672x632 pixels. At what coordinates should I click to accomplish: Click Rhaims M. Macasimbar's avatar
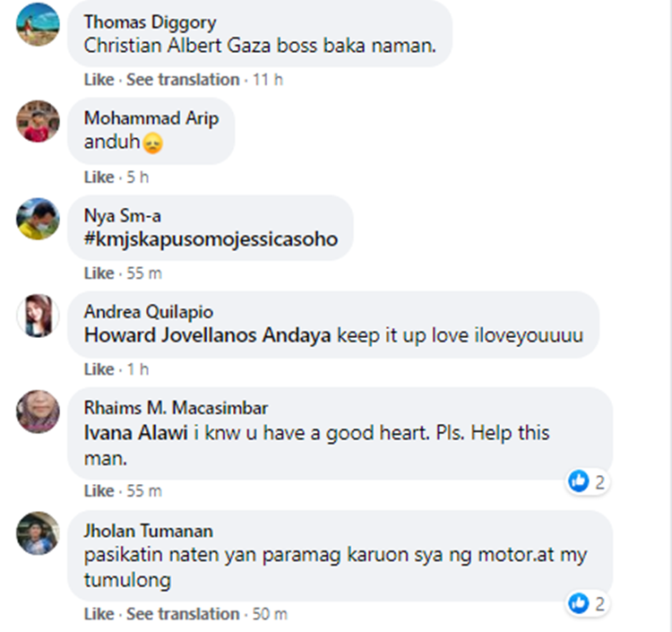click(x=39, y=411)
